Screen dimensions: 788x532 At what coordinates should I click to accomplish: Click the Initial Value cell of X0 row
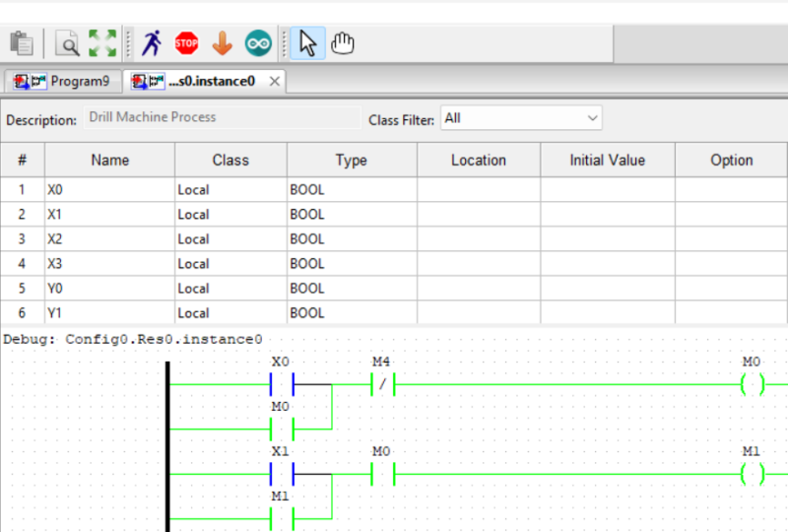tap(607, 189)
